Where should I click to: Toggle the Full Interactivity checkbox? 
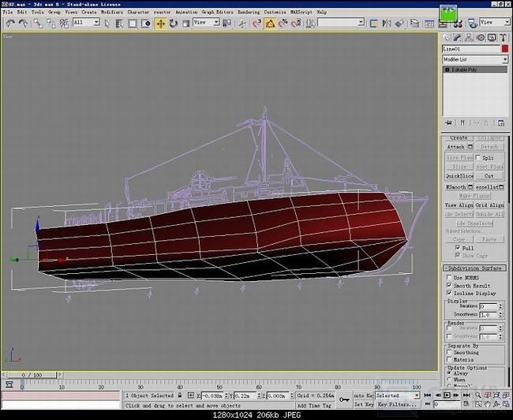458,248
